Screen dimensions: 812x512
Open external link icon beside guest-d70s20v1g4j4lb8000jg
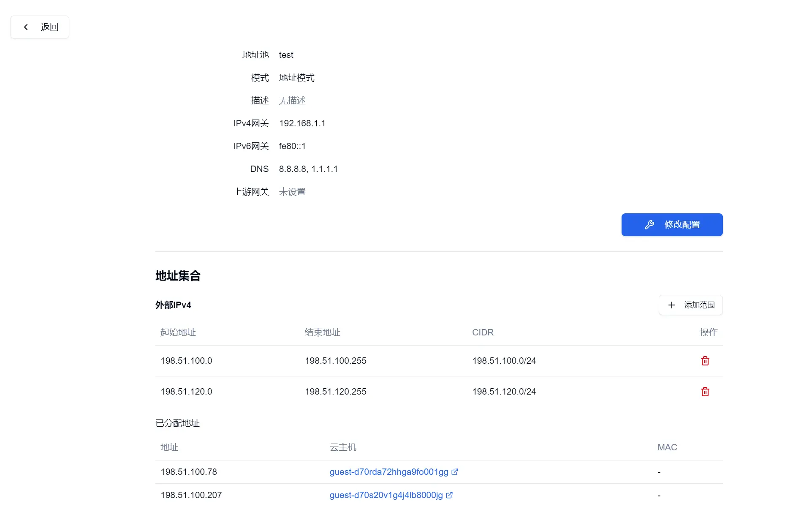click(x=449, y=495)
